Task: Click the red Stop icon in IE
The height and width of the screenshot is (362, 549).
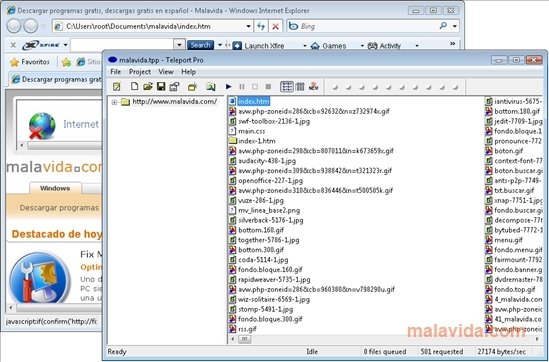Action: point(276,26)
